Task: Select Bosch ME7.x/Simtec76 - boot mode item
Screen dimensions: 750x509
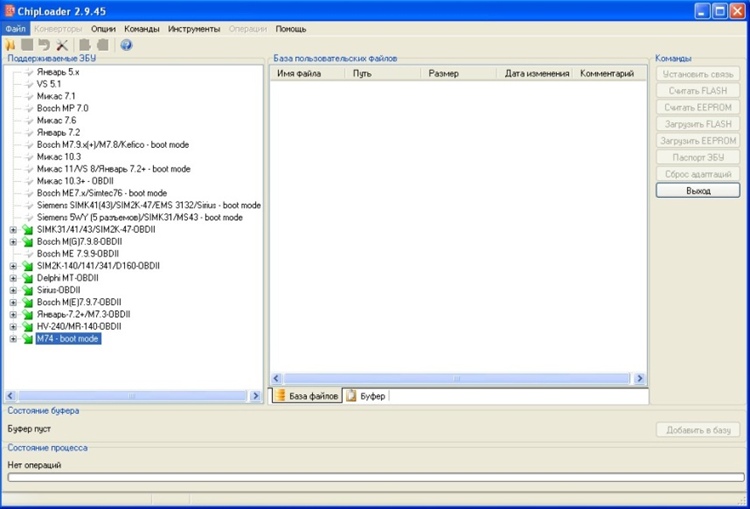Action: [x=102, y=193]
